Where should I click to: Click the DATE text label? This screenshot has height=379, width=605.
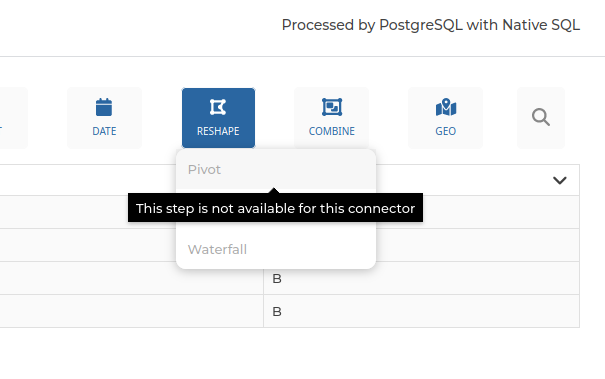click(x=104, y=131)
